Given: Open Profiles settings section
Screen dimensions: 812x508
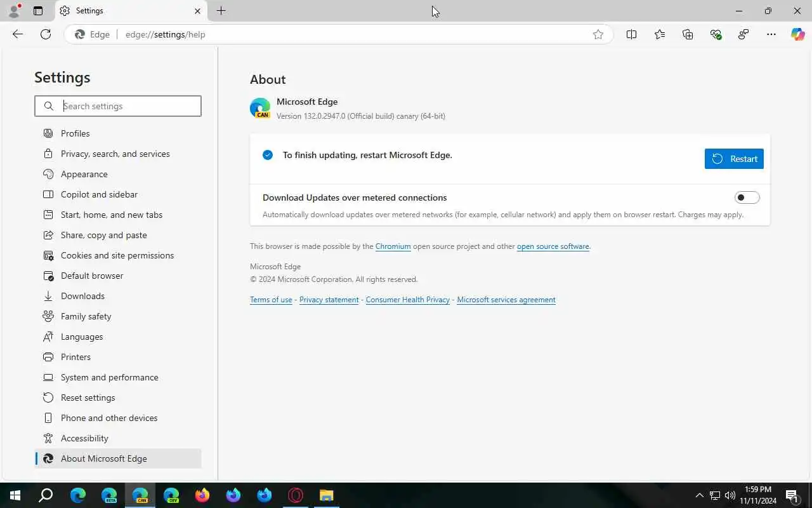Looking at the screenshot, I should 118,133.
